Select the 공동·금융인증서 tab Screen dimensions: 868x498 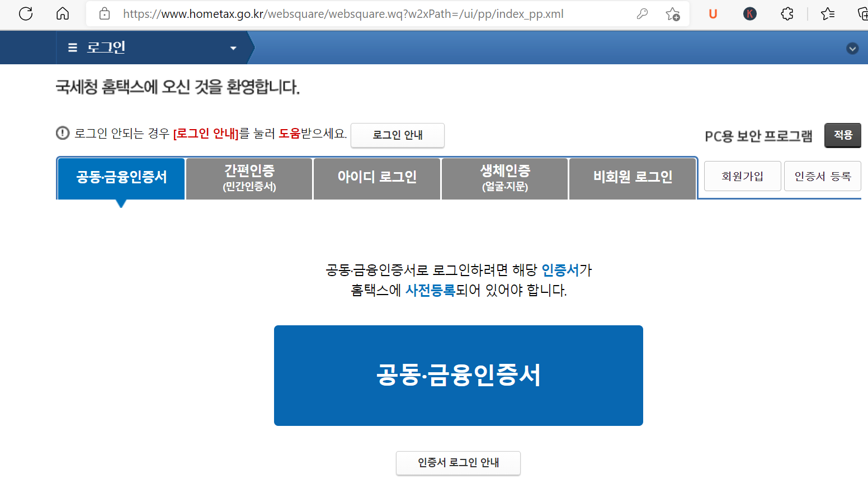pos(121,178)
